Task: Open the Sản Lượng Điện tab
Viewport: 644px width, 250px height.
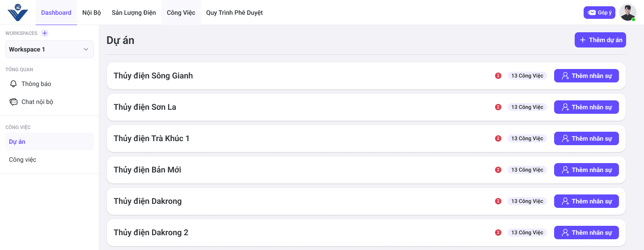Action: pyautogui.click(x=134, y=13)
